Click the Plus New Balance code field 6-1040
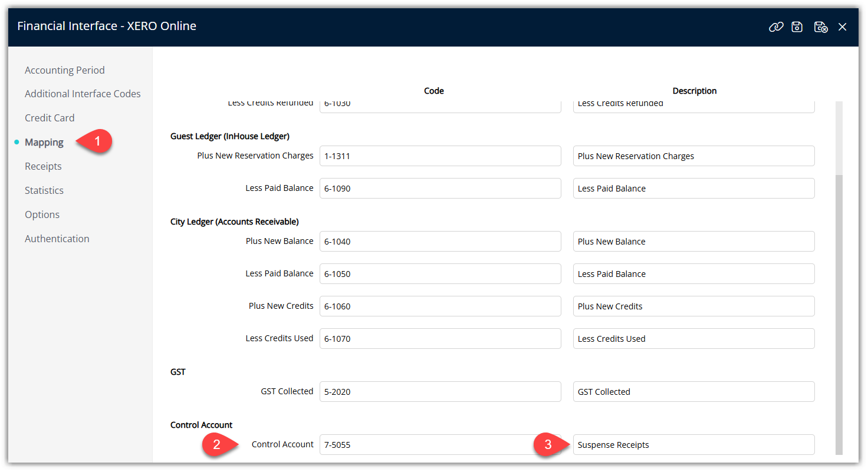 (x=440, y=242)
